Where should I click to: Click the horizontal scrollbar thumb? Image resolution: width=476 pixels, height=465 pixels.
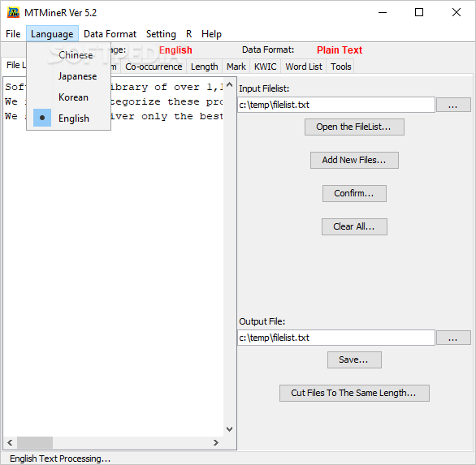pos(35,443)
